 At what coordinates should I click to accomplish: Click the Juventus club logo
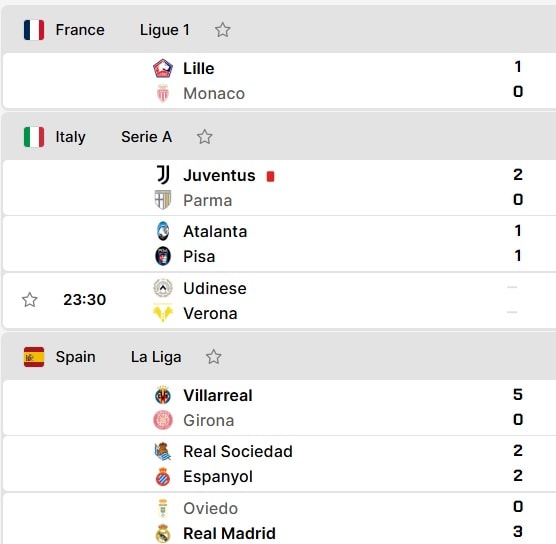tap(163, 175)
